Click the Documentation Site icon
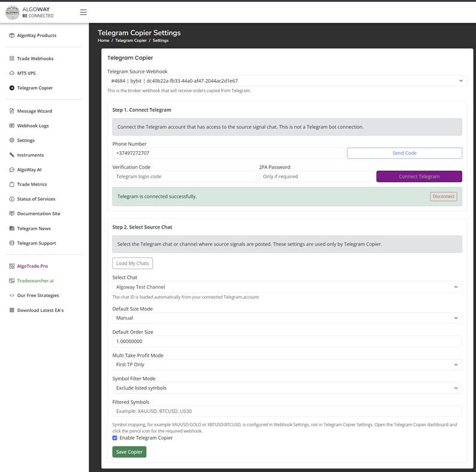 (x=12, y=214)
